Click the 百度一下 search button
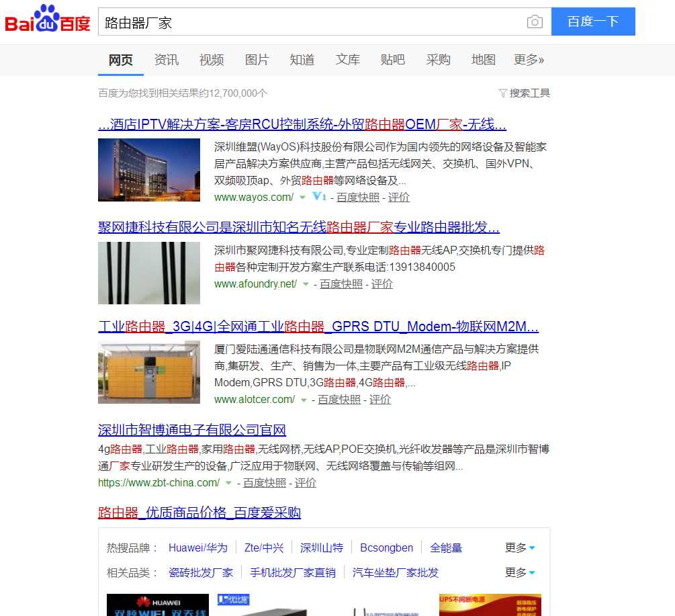 (x=593, y=21)
